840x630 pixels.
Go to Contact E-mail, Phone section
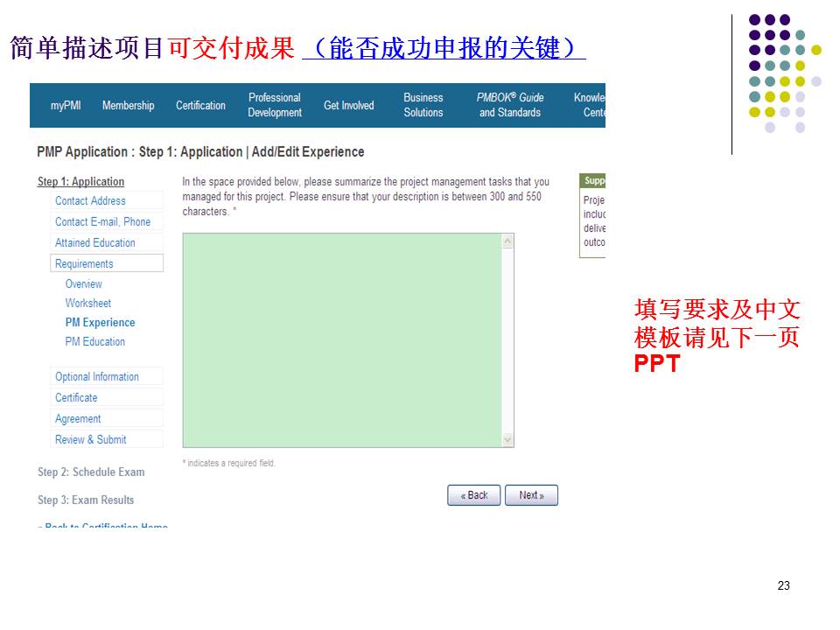tap(107, 221)
